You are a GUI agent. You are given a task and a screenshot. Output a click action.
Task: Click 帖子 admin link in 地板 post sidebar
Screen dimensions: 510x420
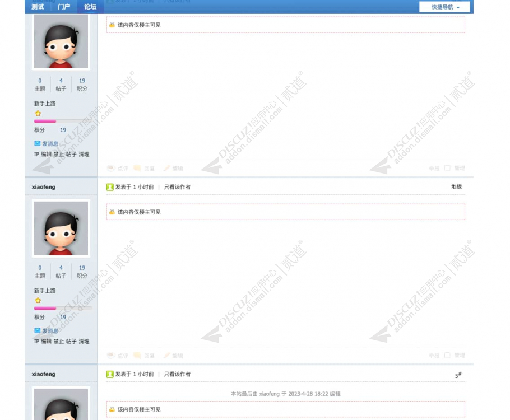(71, 342)
